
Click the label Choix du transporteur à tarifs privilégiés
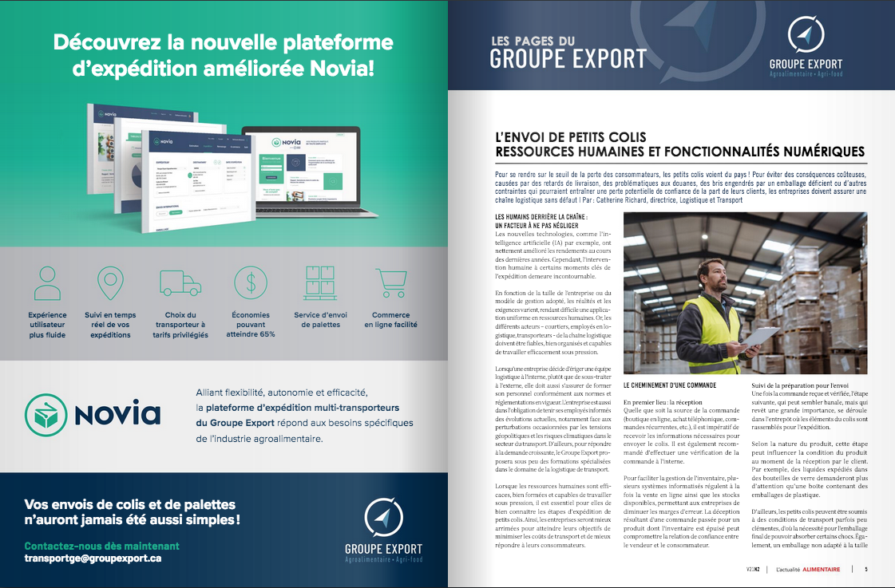click(x=180, y=325)
